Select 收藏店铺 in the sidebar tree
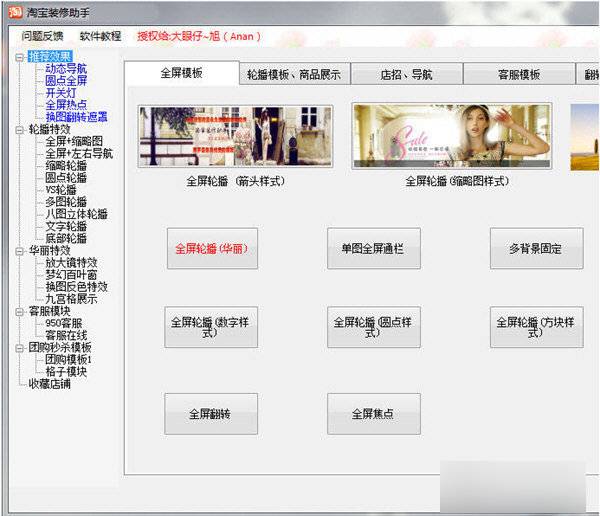The image size is (600, 516). [52, 384]
